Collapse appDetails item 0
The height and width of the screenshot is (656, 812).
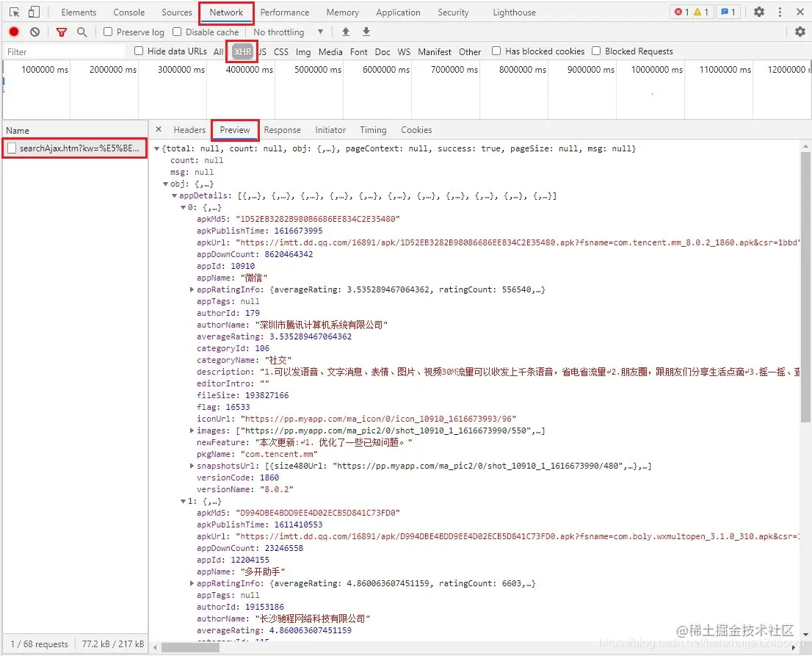click(184, 207)
